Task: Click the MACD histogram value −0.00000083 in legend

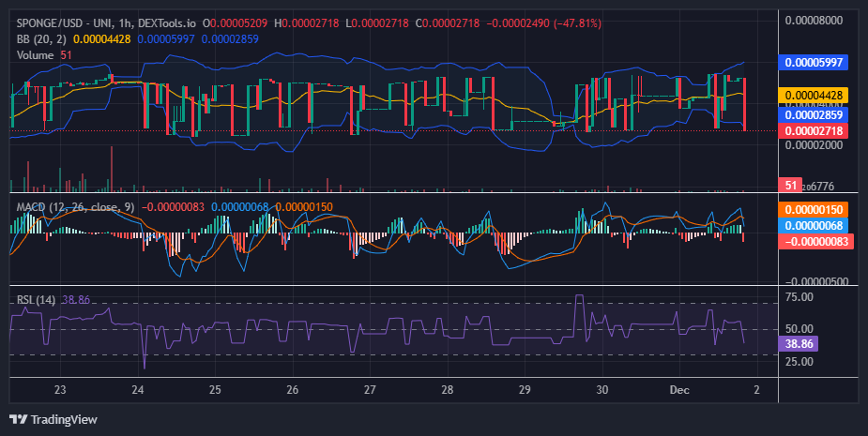Action: [174, 207]
